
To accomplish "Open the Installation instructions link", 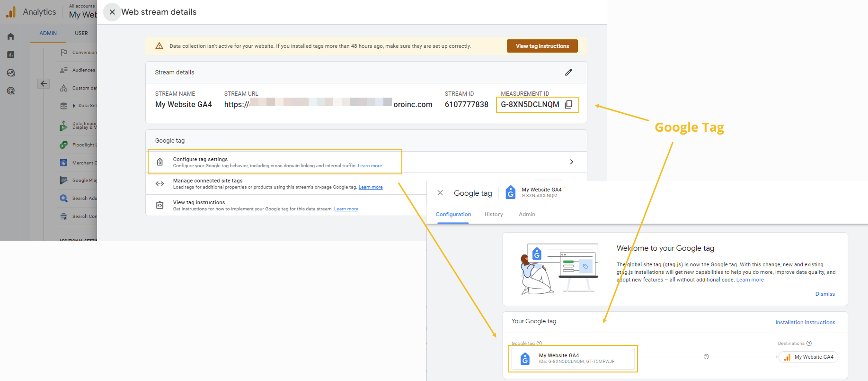I will (805, 322).
